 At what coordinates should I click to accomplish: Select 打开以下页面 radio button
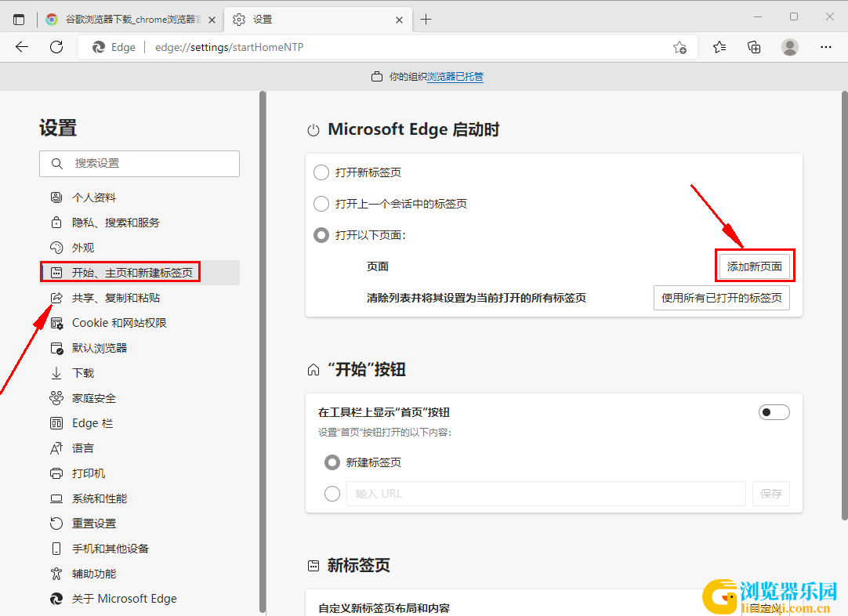pos(321,235)
